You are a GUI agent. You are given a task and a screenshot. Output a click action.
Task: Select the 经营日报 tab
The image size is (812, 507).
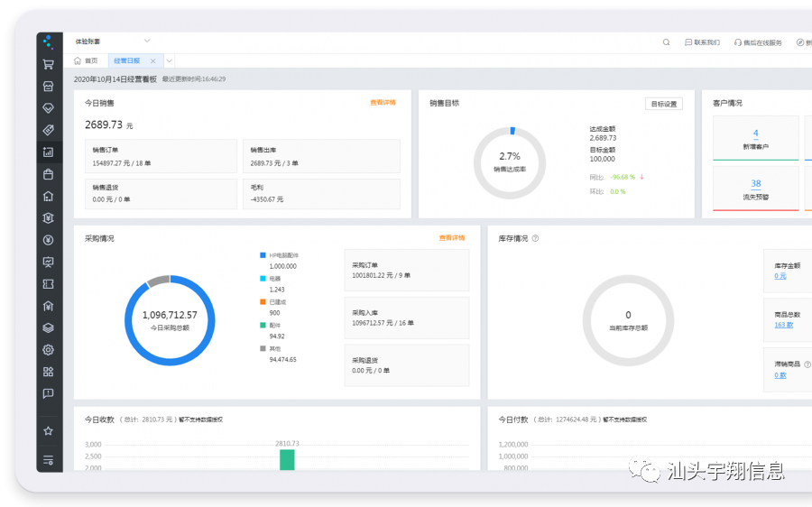pyautogui.click(x=126, y=60)
